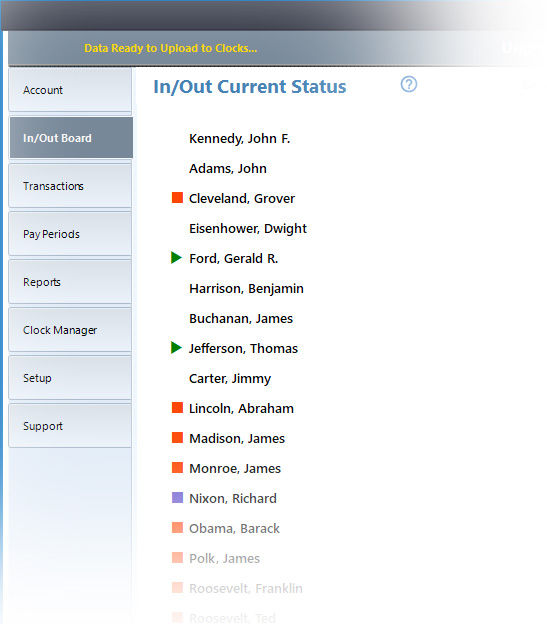Screen dimensions: 547x624
Task: Go to the Reports section
Action: [x=70, y=282]
